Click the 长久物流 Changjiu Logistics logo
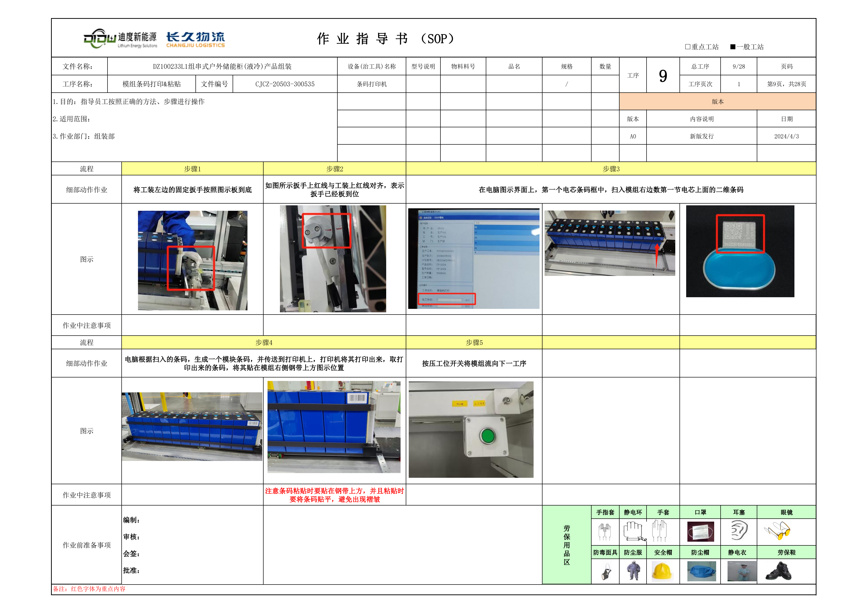This screenshot has height=614, width=868. click(195, 39)
